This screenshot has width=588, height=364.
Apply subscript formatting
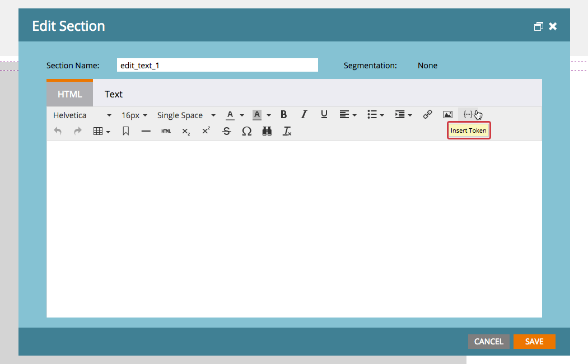(x=185, y=131)
